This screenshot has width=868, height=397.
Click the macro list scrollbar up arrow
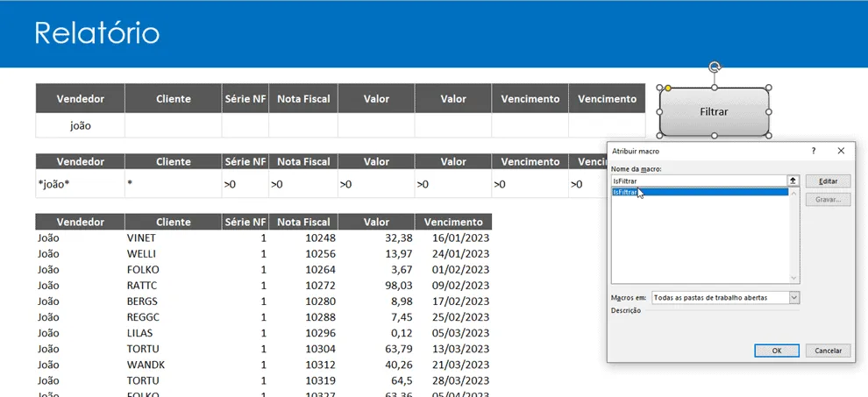[793, 193]
